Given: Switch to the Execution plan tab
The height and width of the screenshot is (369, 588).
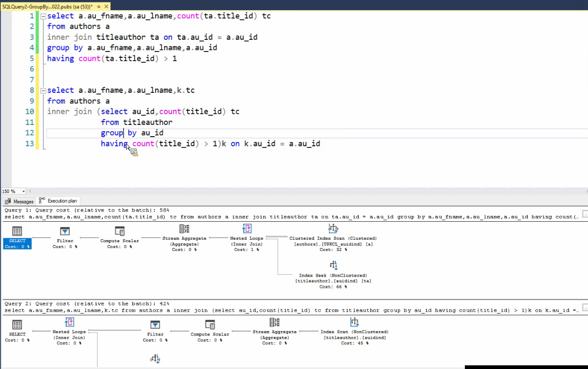Looking at the screenshot, I should pos(58,201).
